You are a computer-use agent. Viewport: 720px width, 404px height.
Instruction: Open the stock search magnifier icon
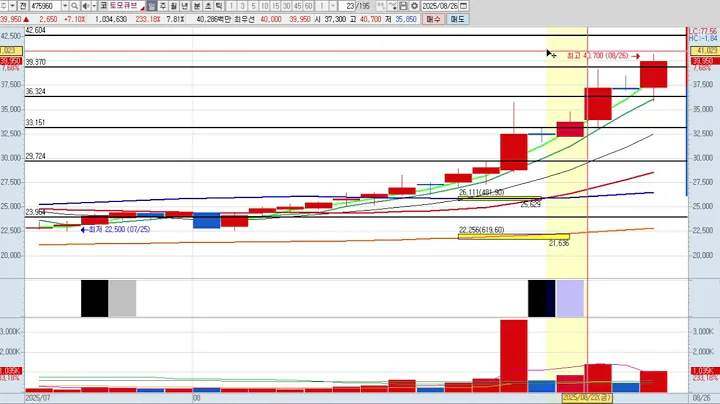point(74,6)
